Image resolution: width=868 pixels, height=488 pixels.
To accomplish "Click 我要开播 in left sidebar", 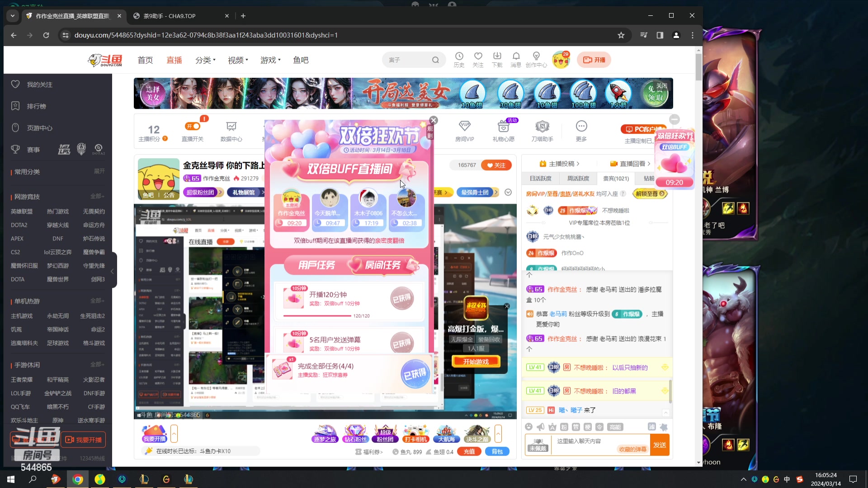I will click(x=84, y=440).
